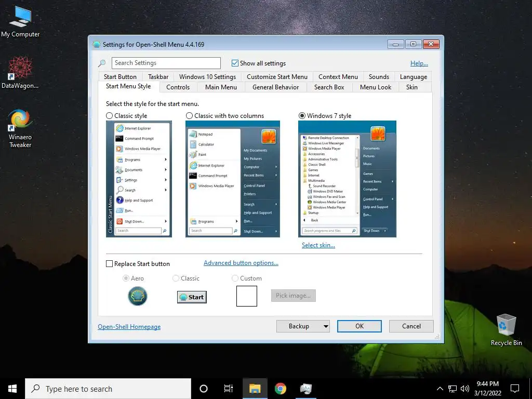Click the magnifier icon beside Search Settings
Image resolution: width=532 pixels, height=399 pixels.
point(102,63)
